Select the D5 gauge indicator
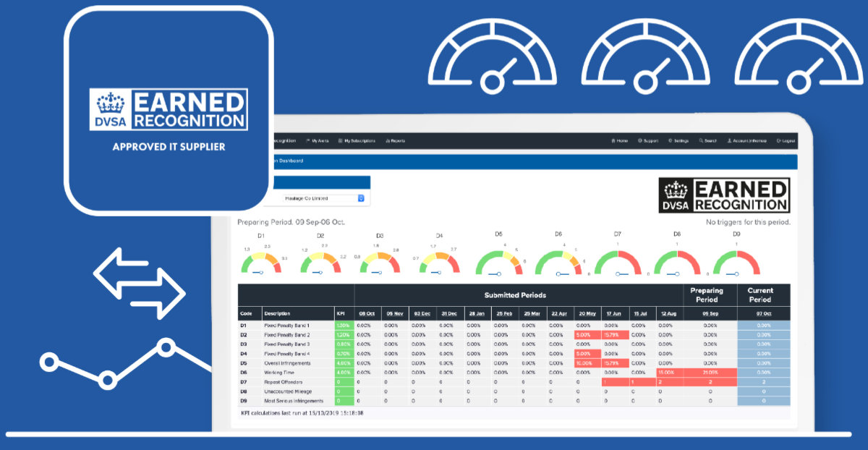Screen dimensions: 868x450 coord(498,262)
